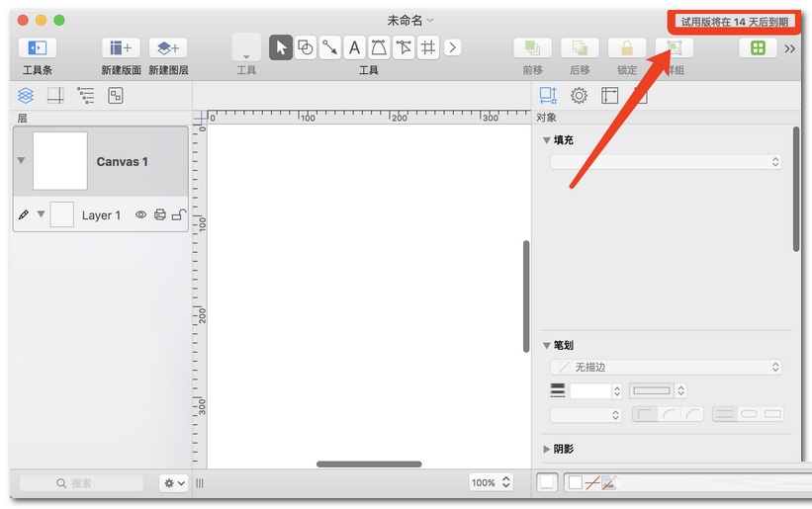
Task: Switch to the layers sidebar tab
Action: coord(26,95)
